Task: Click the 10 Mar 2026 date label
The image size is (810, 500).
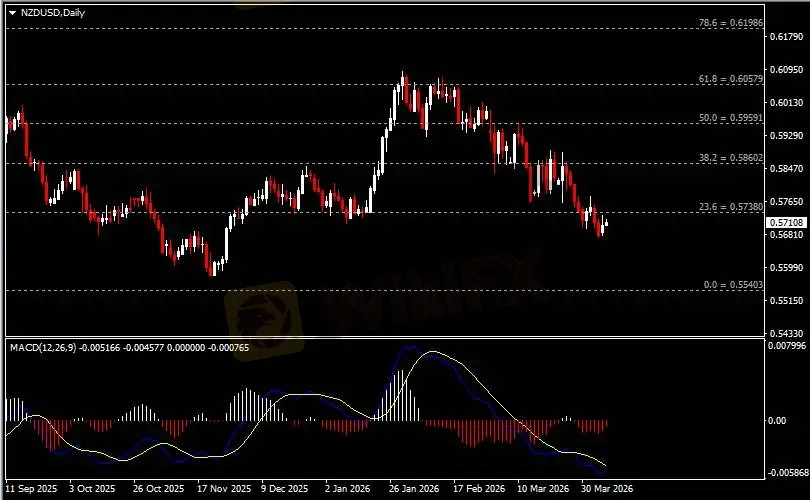Action: click(543, 488)
